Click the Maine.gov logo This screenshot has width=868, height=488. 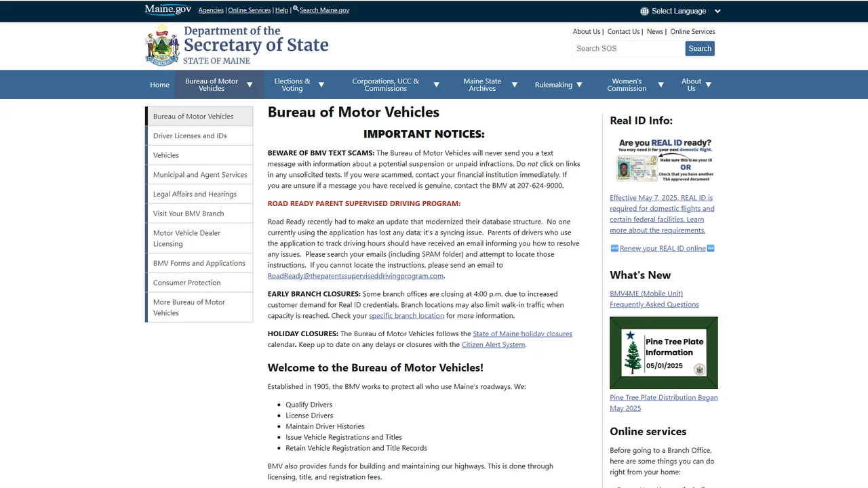167,9
